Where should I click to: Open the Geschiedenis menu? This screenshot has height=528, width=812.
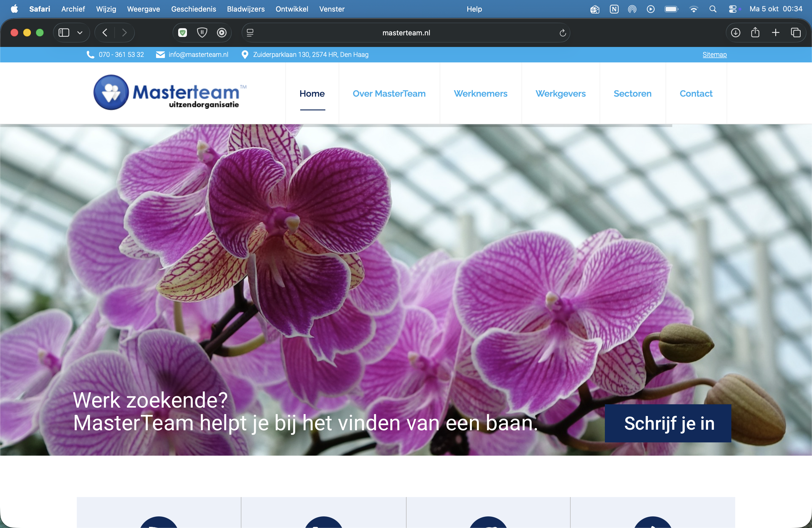(193, 9)
